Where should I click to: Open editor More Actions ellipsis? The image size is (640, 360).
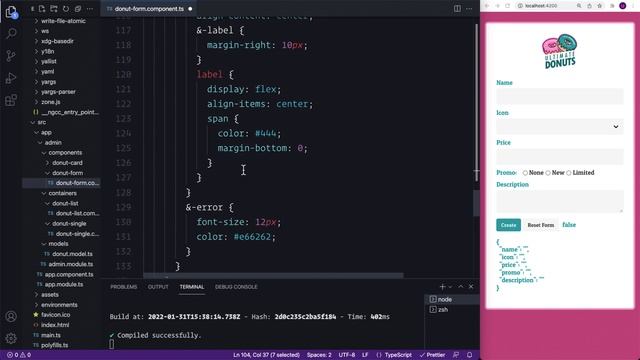469,9
